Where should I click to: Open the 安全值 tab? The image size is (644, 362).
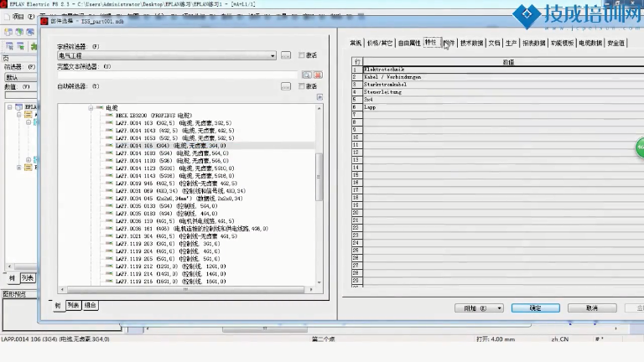(616, 43)
